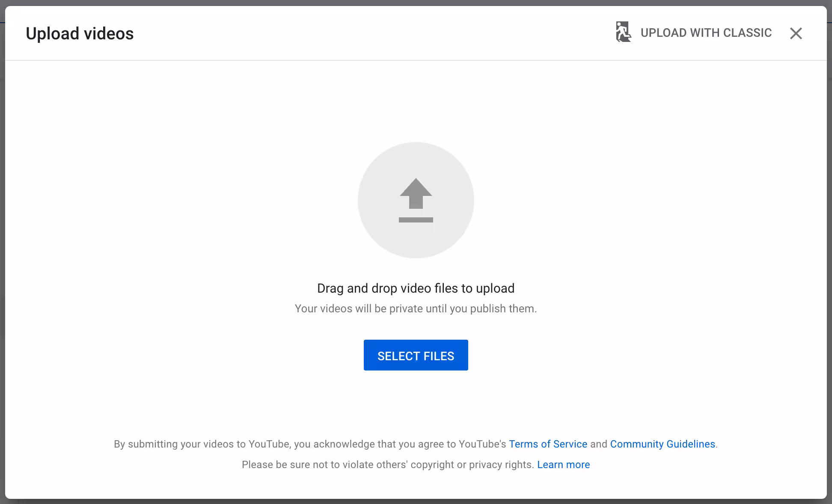This screenshot has height=504, width=832.
Task: Click the Upload With Classic text label
Action: point(706,33)
